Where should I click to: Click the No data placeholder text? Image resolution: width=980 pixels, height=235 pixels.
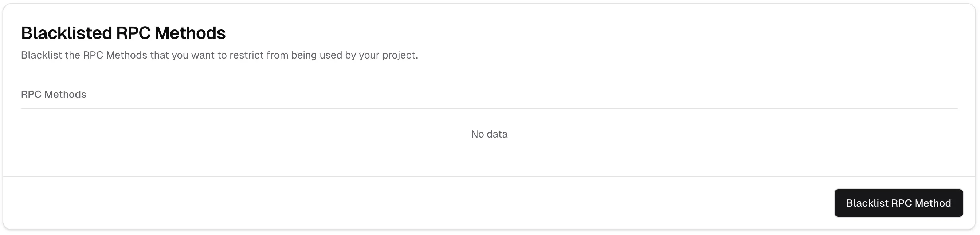489,134
